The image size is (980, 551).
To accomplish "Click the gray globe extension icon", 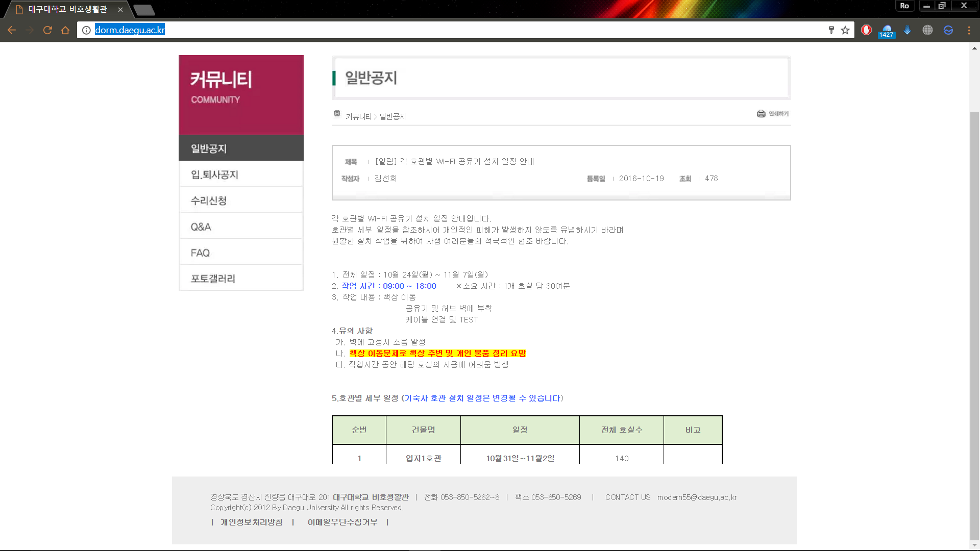I will point(927,30).
